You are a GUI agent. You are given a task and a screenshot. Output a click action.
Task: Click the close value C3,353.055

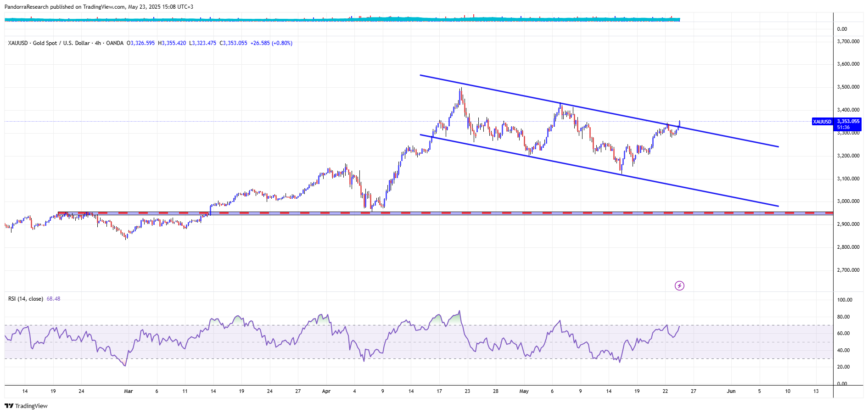click(233, 43)
